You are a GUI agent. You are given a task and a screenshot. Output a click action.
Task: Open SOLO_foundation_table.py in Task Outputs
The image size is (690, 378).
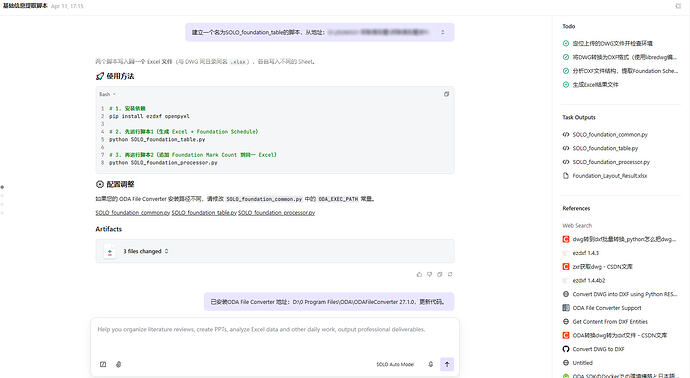click(605, 148)
